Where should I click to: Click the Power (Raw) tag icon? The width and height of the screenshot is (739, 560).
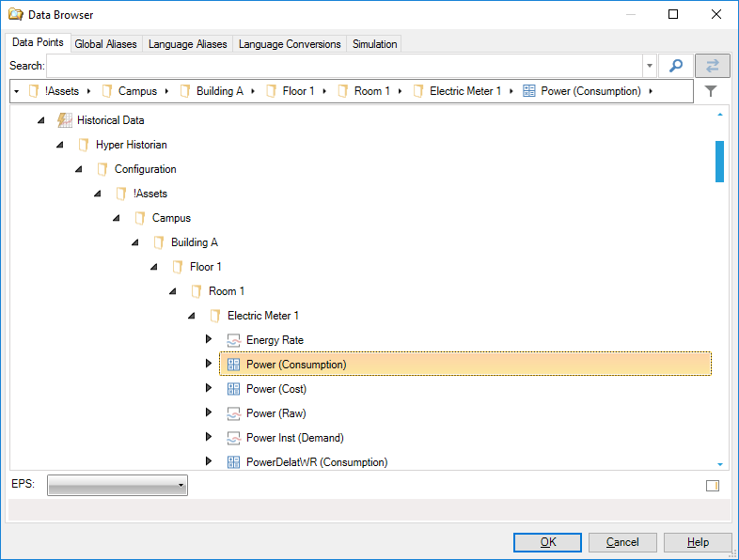234,413
